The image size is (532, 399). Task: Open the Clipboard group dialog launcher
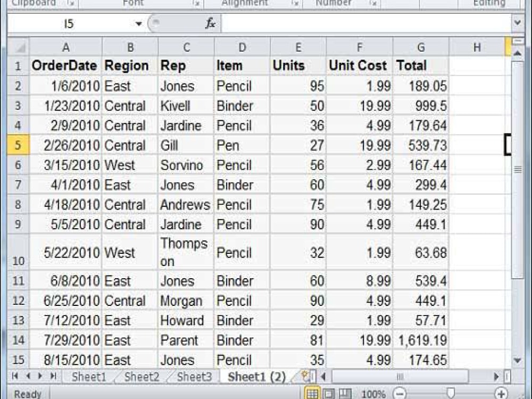point(71,3)
